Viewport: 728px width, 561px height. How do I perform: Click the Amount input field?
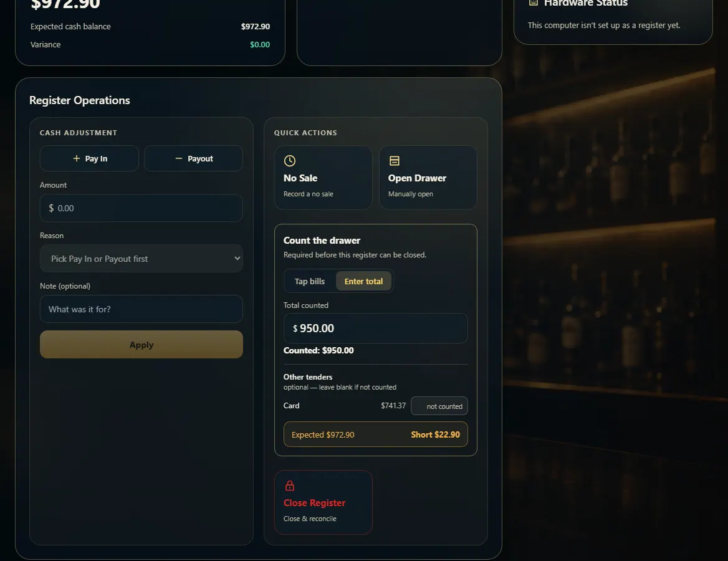coord(141,208)
